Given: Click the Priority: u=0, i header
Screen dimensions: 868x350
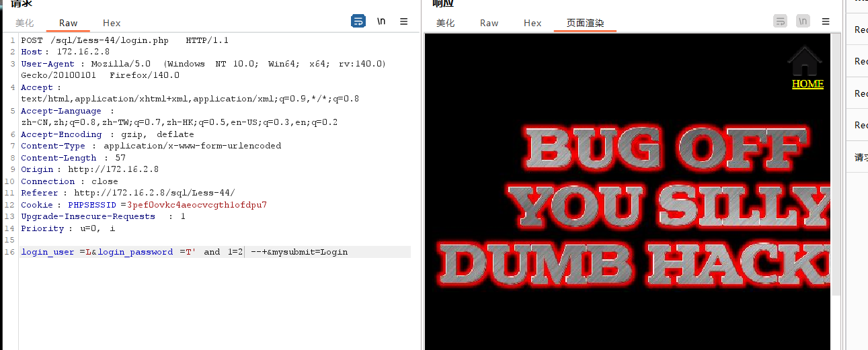Looking at the screenshot, I should 68,228.
